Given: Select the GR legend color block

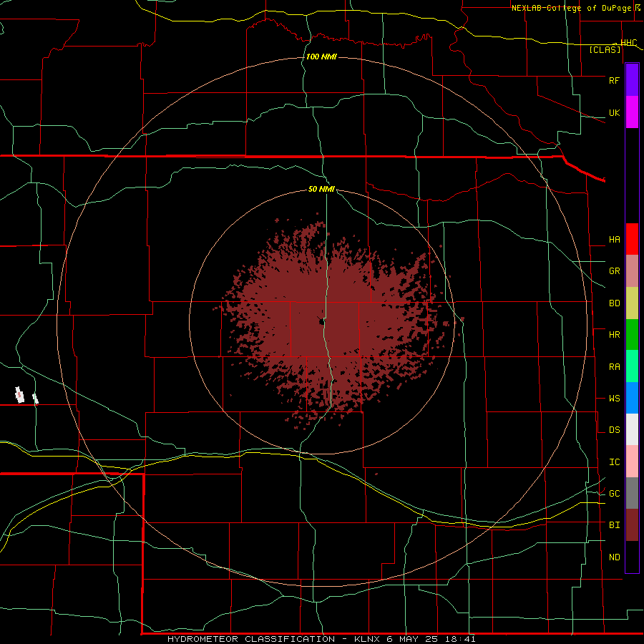Looking at the screenshot, I should tap(632, 271).
